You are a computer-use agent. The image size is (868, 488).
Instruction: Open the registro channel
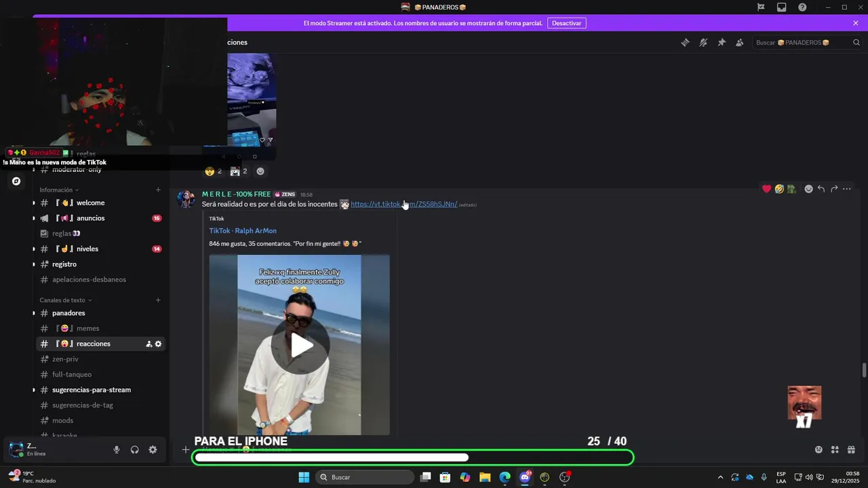(100, 264)
